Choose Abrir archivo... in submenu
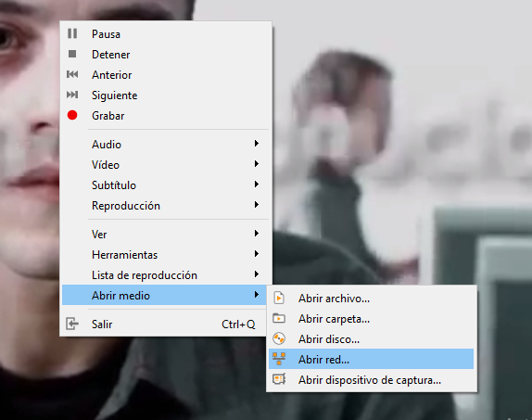The height and width of the screenshot is (420, 532). [371, 299]
